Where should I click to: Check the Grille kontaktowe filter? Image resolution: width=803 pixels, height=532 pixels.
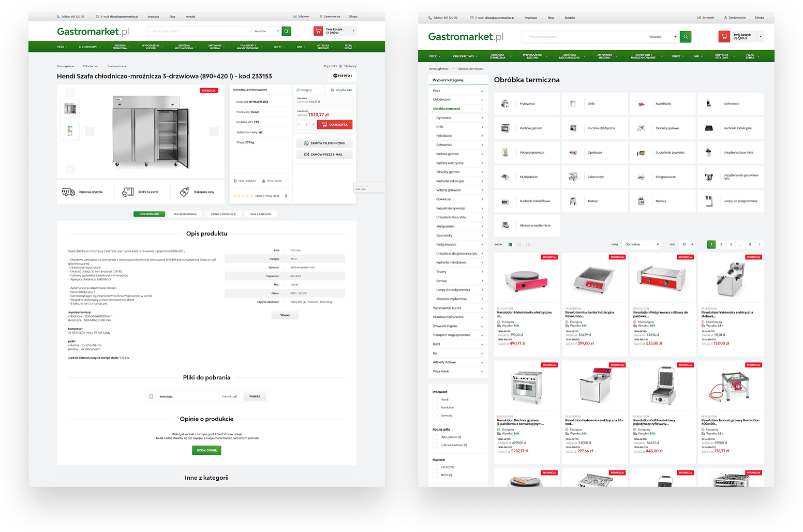[435, 445]
